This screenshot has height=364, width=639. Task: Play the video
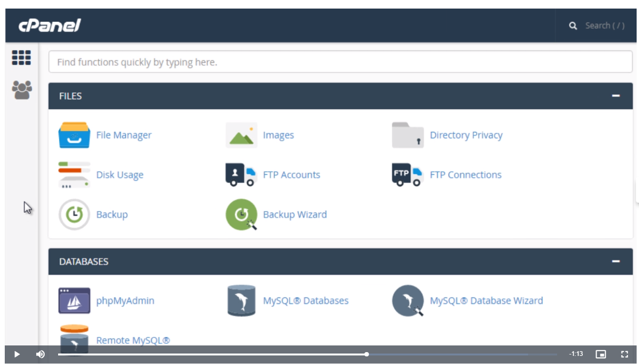tap(17, 354)
